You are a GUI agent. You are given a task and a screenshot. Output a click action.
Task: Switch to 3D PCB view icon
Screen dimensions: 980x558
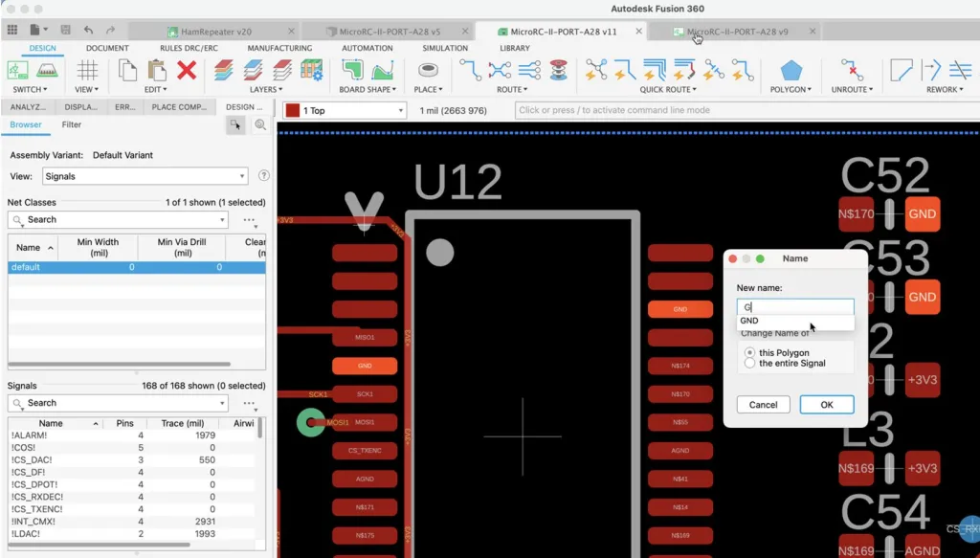tap(47, 70)
